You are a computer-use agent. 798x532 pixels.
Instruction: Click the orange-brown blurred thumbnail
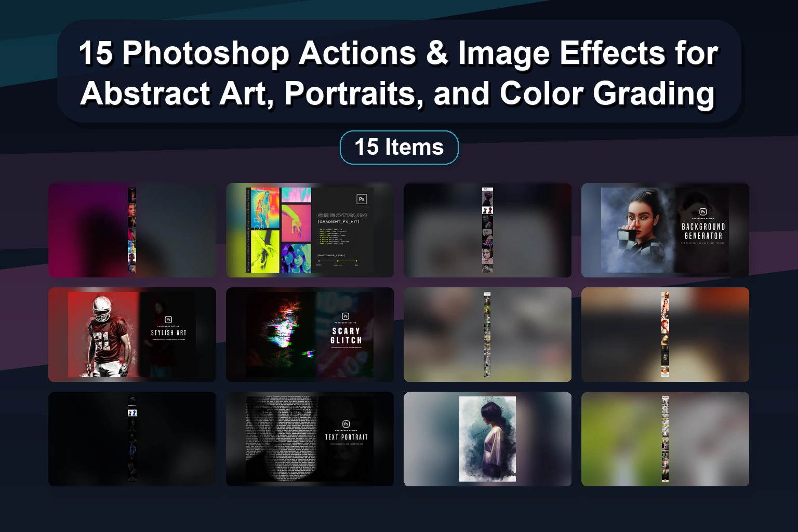[x=665, y=335]
